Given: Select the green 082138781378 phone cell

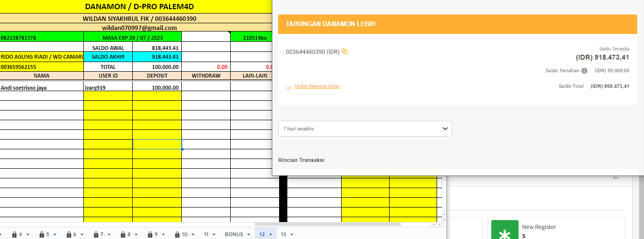Looking at the screenshot, I should tap(42, 37).
